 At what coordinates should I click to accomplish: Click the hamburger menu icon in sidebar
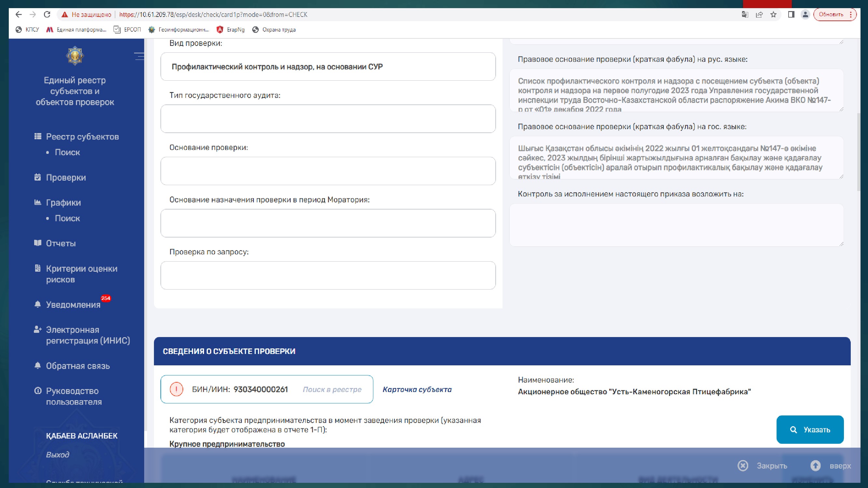point(139,56)
